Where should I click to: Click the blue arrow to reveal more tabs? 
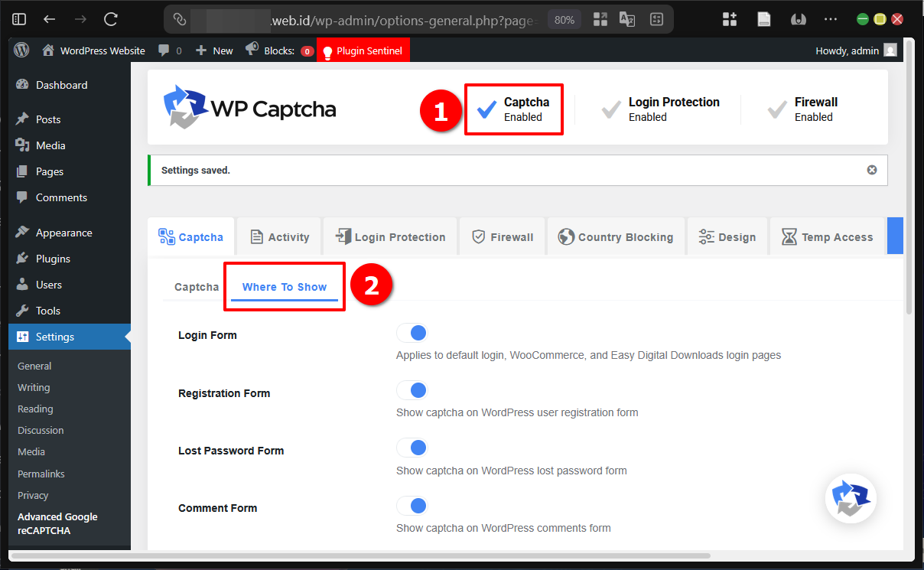point(896,236)
